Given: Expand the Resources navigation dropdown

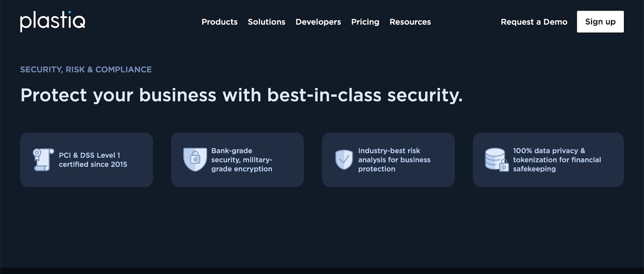Looking at the screenshot, I should (410, 22).
